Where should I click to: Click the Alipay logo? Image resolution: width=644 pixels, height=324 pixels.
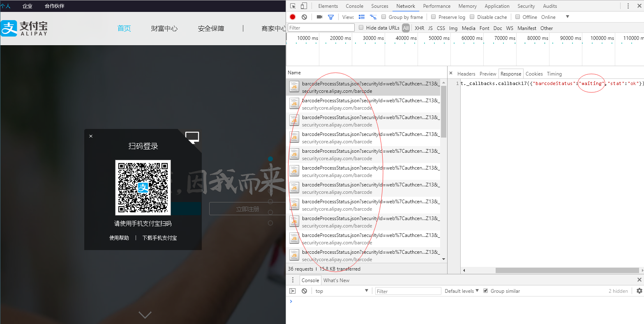tap(24, 28)
